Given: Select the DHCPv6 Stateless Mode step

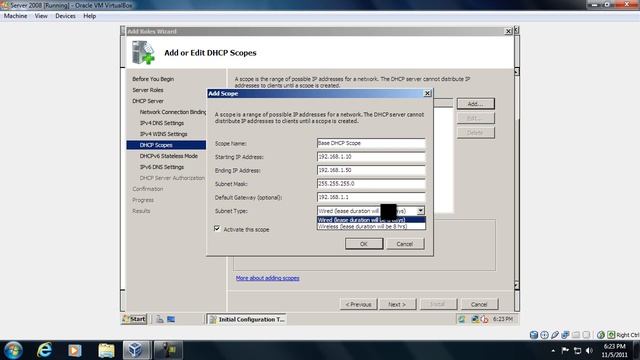Looking at the screenshot, I should coord(169,156).
